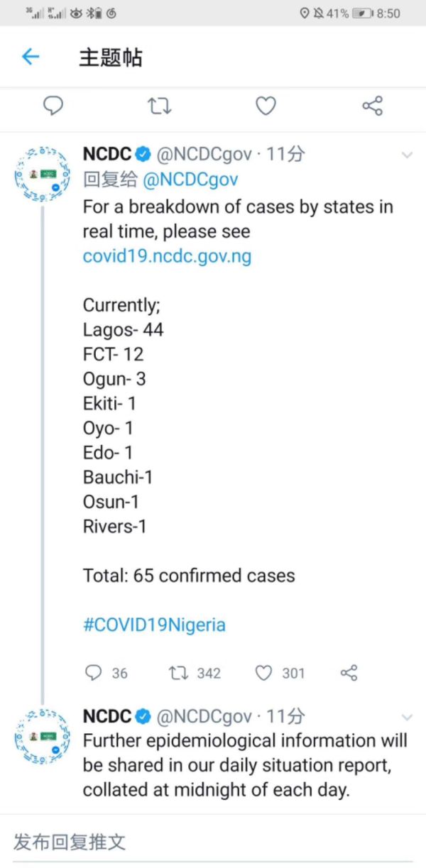Expand options chevron on first NCDC tweet

(x=408, y=155)
